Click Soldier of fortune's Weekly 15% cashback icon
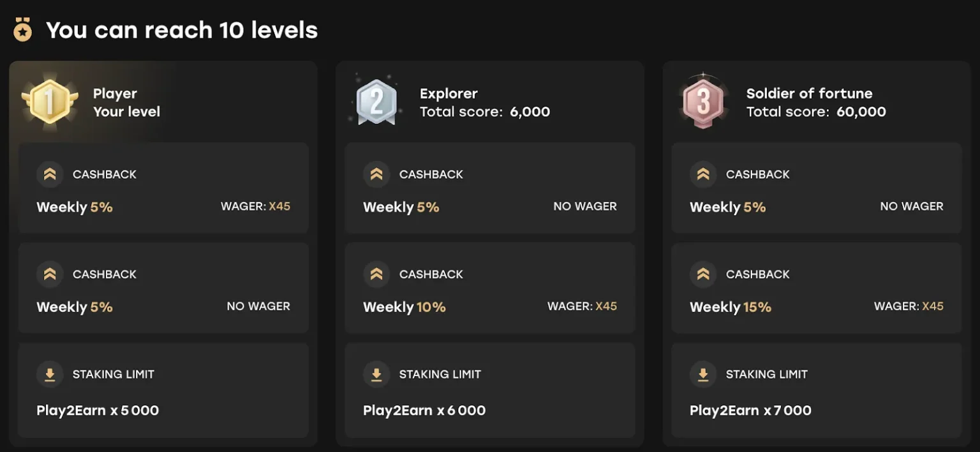Screen dimensions: 980x452 click(703, 274)
